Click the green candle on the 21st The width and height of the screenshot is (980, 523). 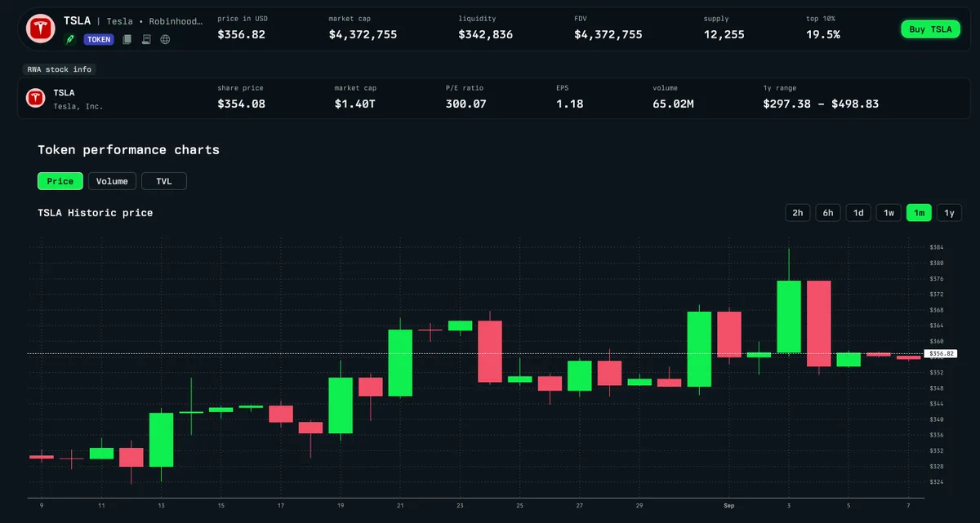(x=400, y=362)
